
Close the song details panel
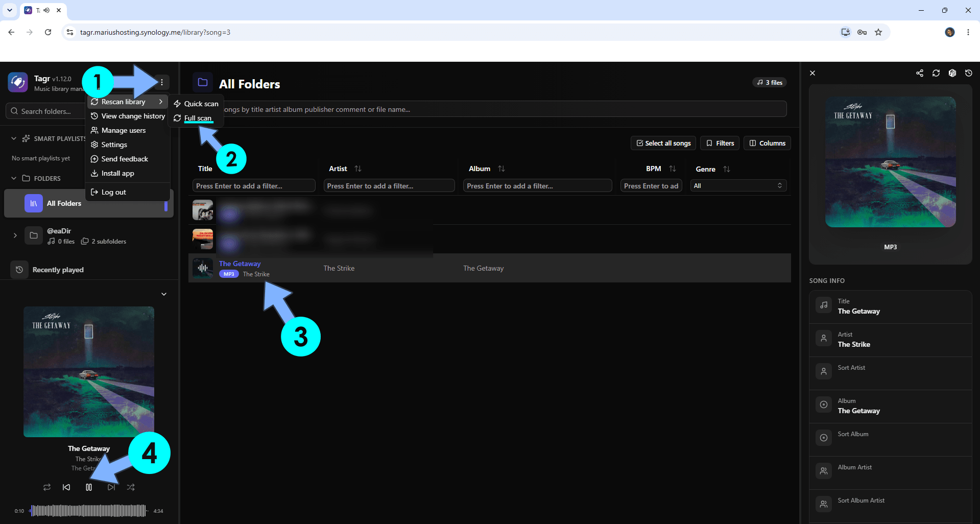pos(812,73)
